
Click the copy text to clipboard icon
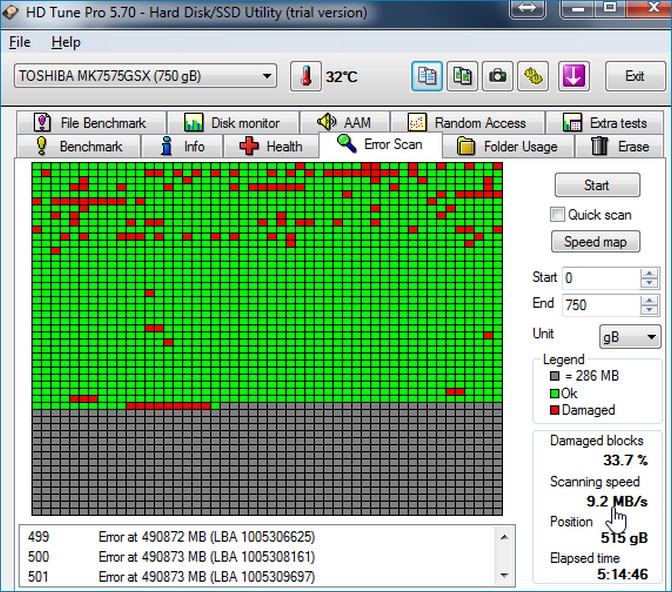point(428,76)
